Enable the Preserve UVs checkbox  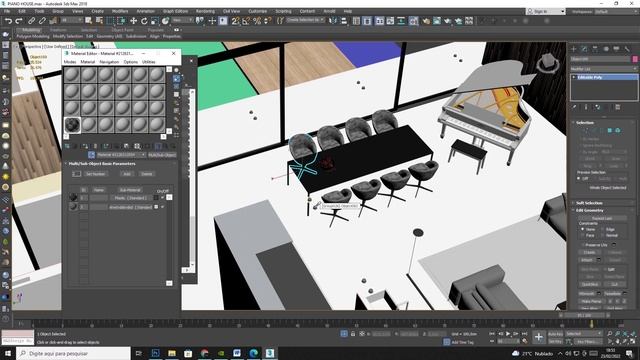pyautogui.click(x=582, y=245)
